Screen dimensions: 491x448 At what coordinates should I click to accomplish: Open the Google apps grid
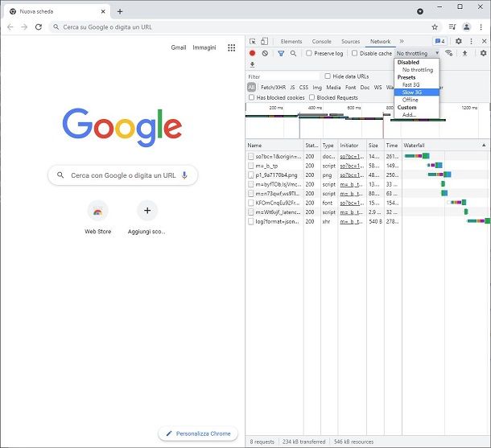(x=231, y=47)
